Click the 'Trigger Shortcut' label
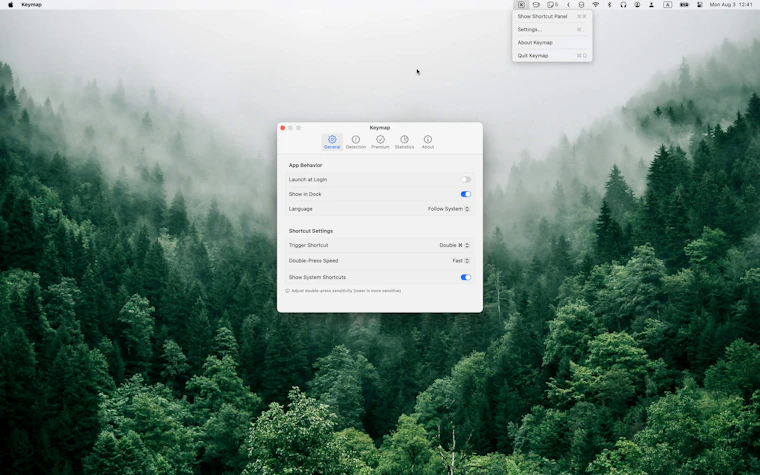760x475 pixels. click(x=308, y=245)
